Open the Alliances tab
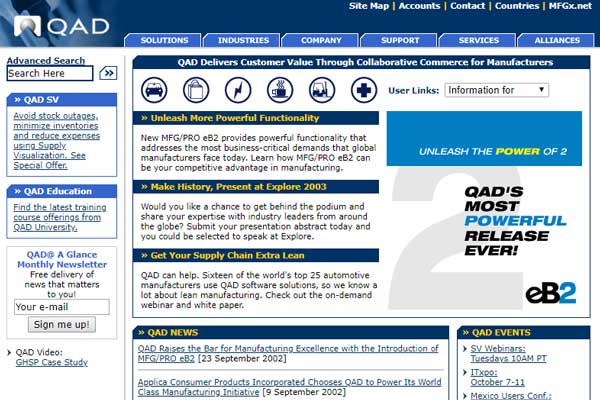Viewport: 600px width, 400px height. pos(557,40)
